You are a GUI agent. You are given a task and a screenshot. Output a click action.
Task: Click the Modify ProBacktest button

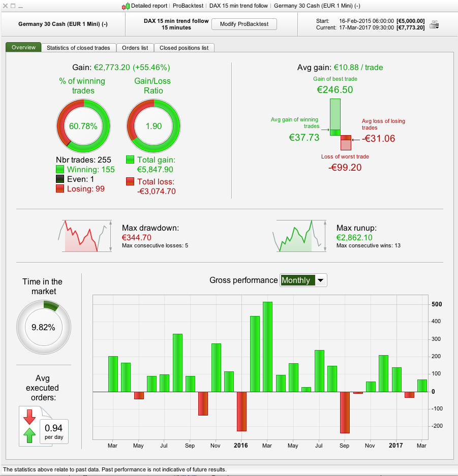(244, 24)
